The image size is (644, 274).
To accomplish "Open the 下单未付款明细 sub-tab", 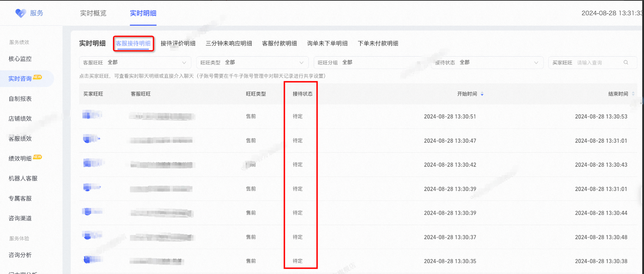I will coord(378,43).
